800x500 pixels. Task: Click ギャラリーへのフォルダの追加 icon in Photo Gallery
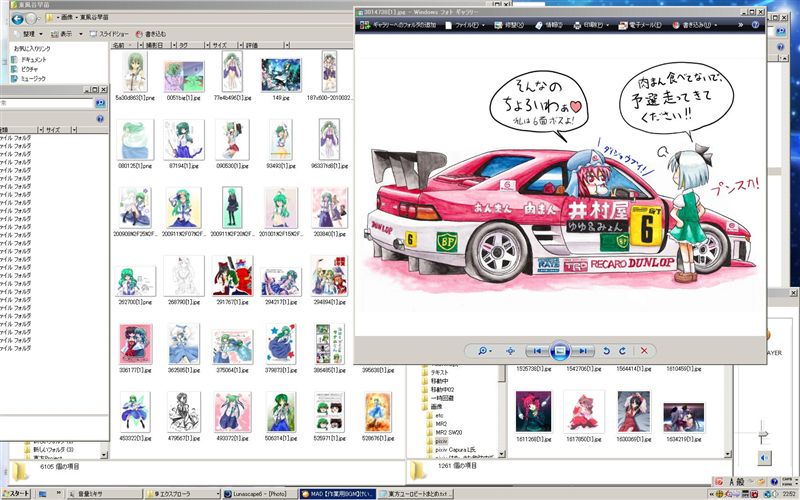pyautogui.click(x=365, y=24)
